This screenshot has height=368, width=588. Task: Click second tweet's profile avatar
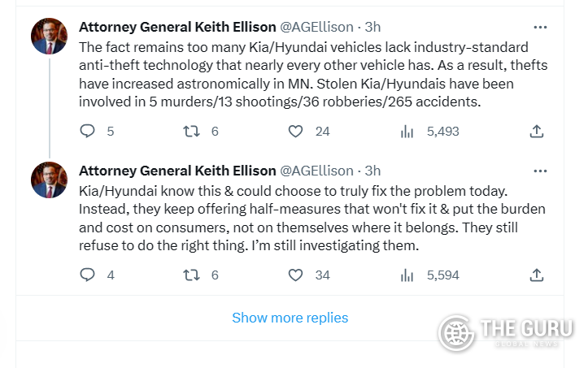pos(49,180)
